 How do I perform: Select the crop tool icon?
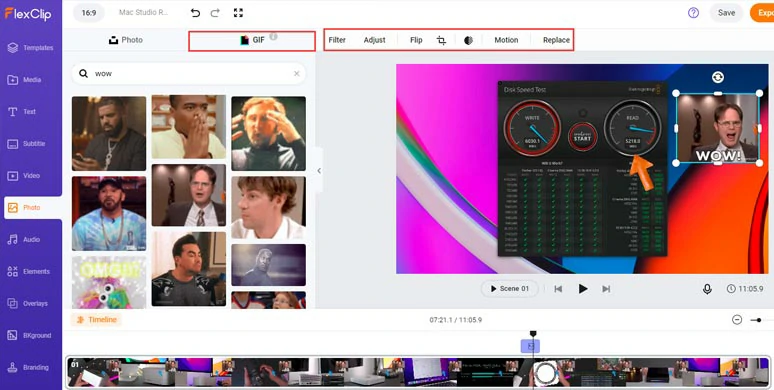(x=441, y=40)
